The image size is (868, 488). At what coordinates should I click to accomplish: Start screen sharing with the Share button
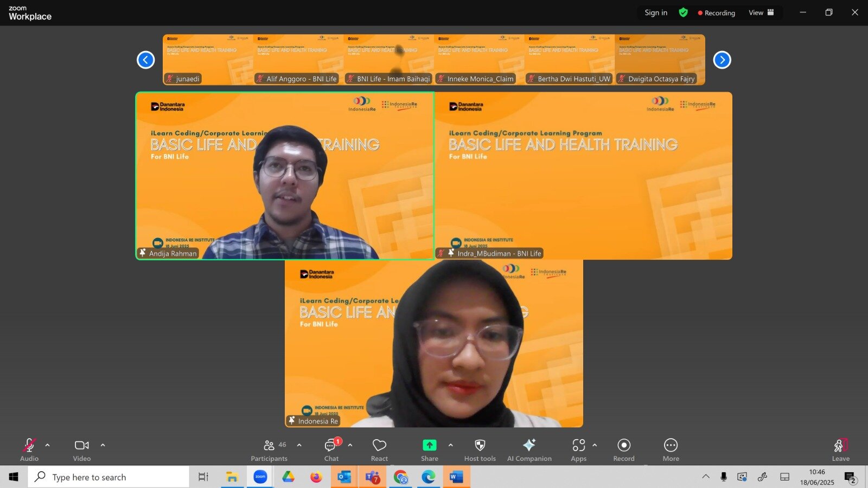(x=430, y=450)
